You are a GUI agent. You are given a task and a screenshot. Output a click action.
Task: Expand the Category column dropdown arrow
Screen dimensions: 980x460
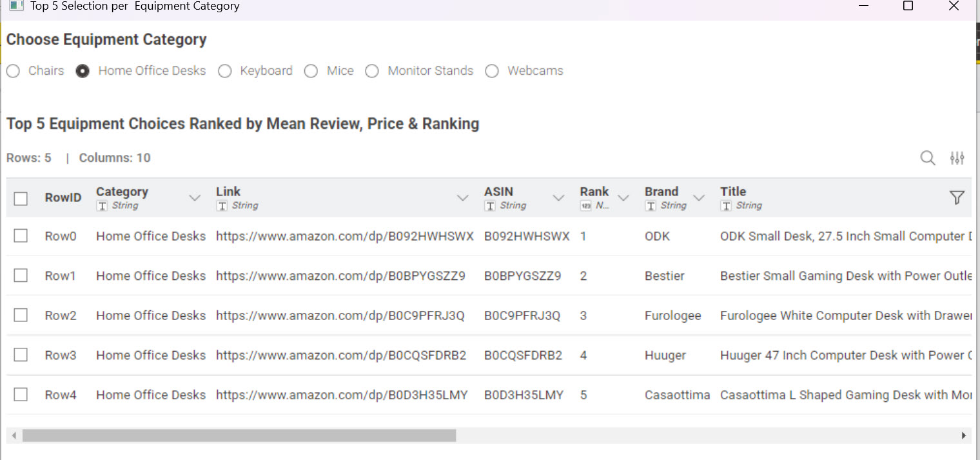pos(194,198)
